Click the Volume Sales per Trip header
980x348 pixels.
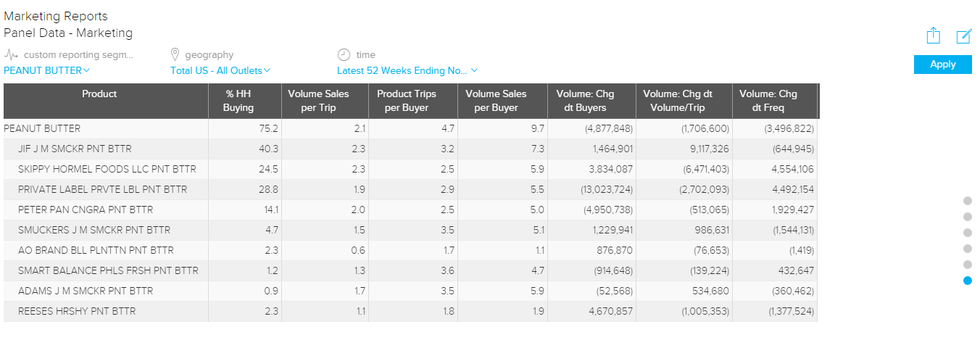[x=318, y=101]
